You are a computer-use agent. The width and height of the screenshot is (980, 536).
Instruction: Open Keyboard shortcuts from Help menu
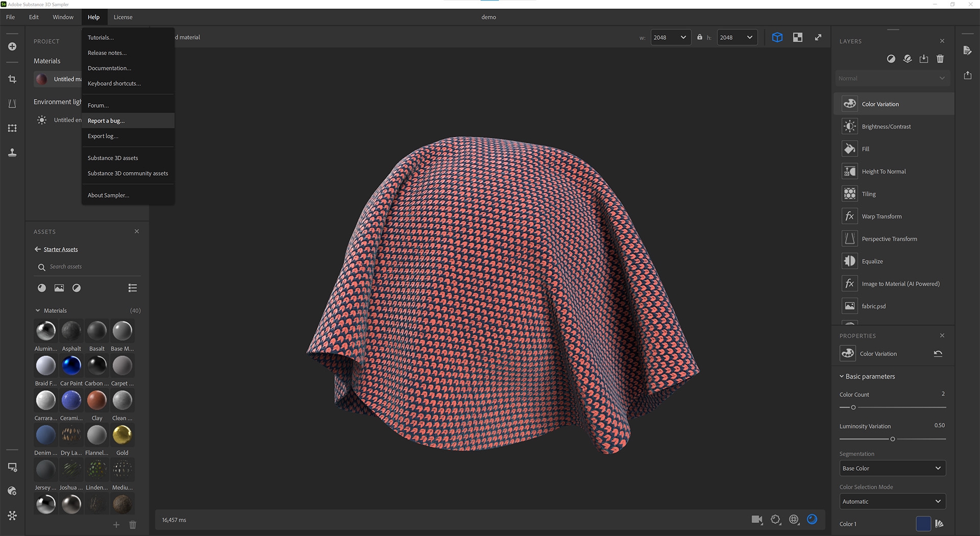(114, 84)
